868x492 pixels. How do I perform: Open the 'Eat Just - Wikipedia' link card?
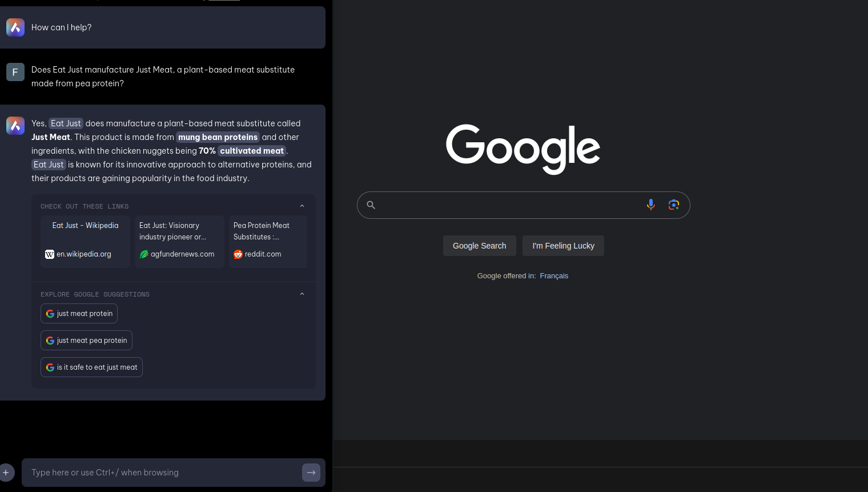click(x=86, y=242)
